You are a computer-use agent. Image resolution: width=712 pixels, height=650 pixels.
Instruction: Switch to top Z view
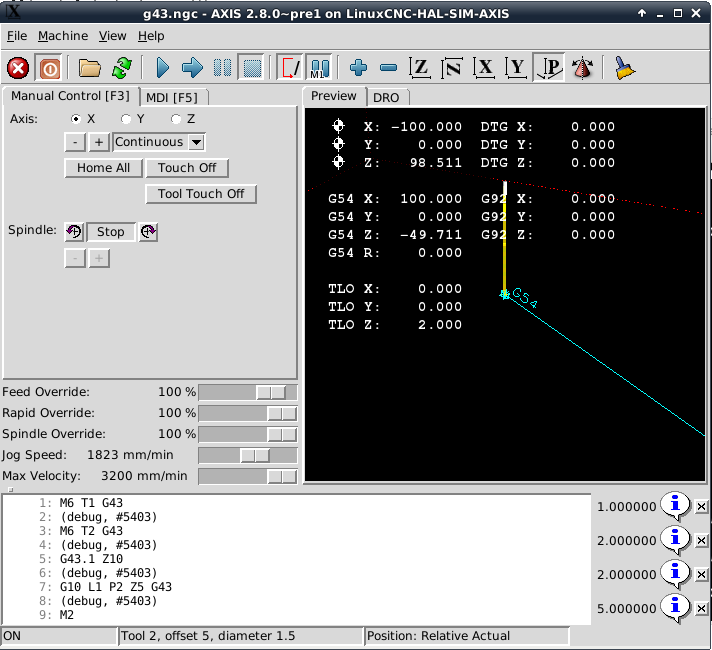(420, 68)
